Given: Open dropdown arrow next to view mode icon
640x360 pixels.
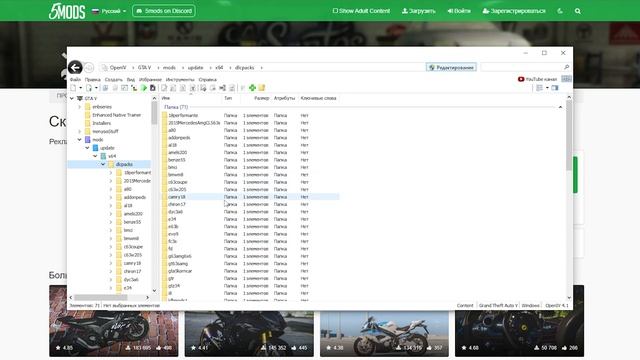Looking at the screenshot, I should point(547,88).
